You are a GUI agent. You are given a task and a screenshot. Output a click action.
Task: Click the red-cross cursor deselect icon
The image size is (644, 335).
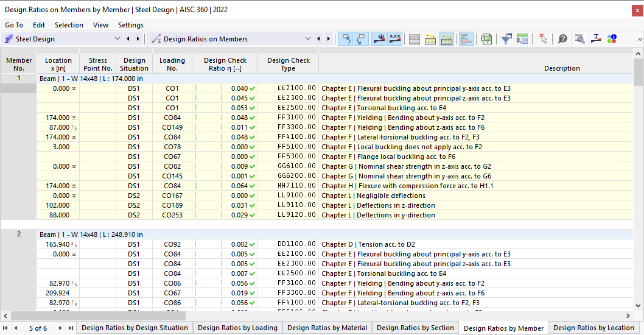[x=543, y=39]
